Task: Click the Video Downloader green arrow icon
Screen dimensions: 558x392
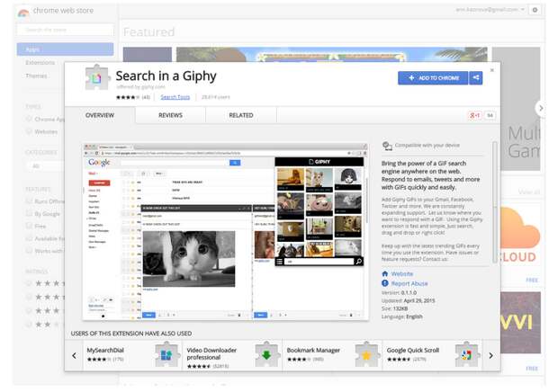Action: point(266,354)
